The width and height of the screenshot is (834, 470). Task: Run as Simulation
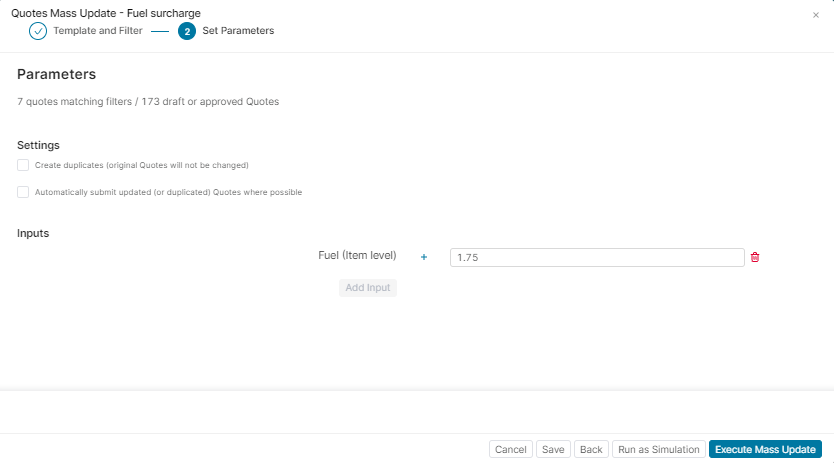pos(658,450)
